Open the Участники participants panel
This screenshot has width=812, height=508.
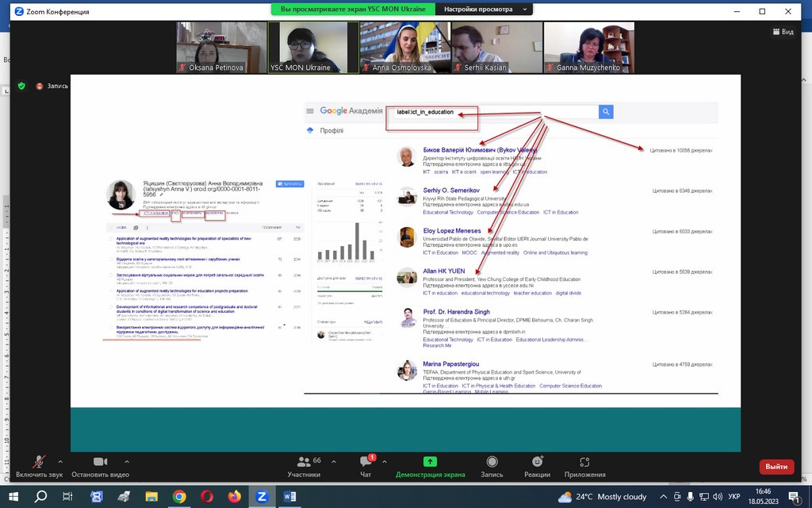pyautogui.click(x=303, y=465)
